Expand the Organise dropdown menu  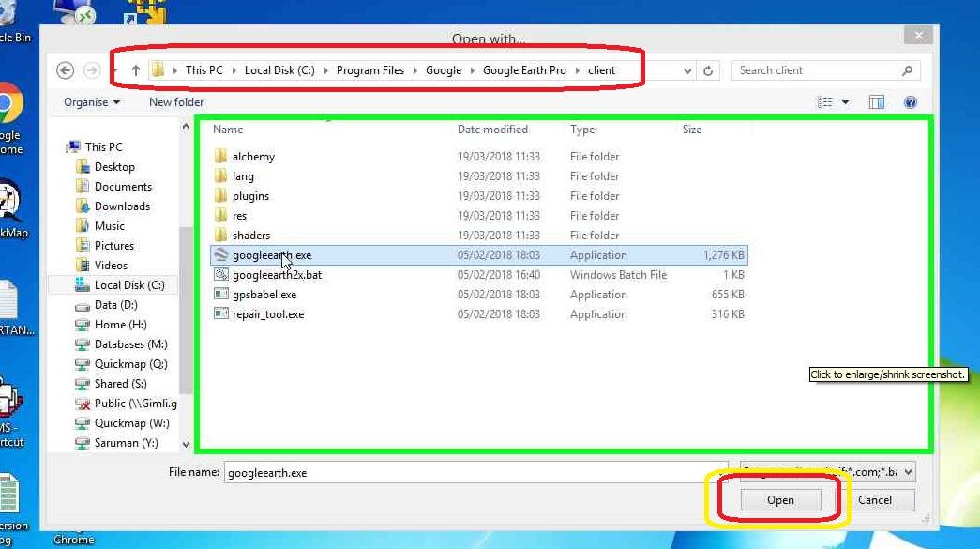coord(92,102)
